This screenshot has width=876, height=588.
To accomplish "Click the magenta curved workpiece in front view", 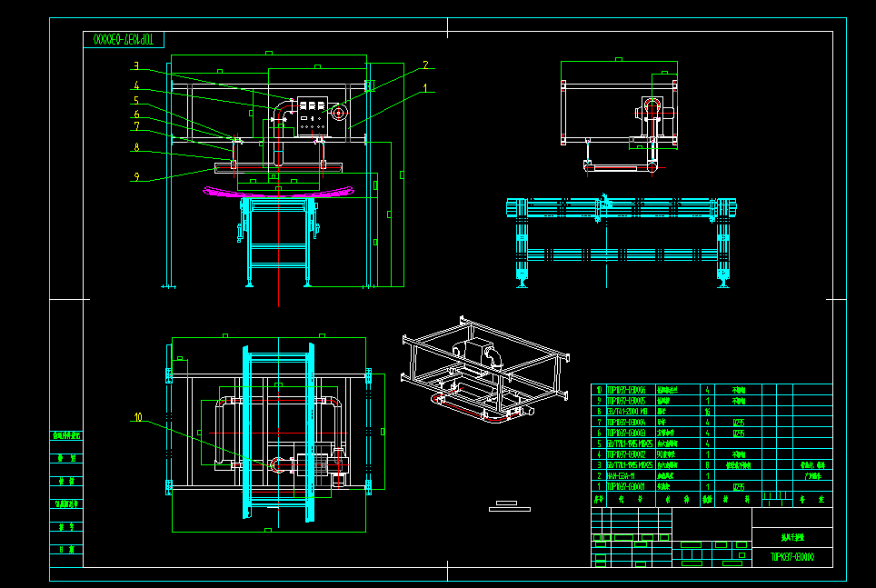I will tap(278, 192).
